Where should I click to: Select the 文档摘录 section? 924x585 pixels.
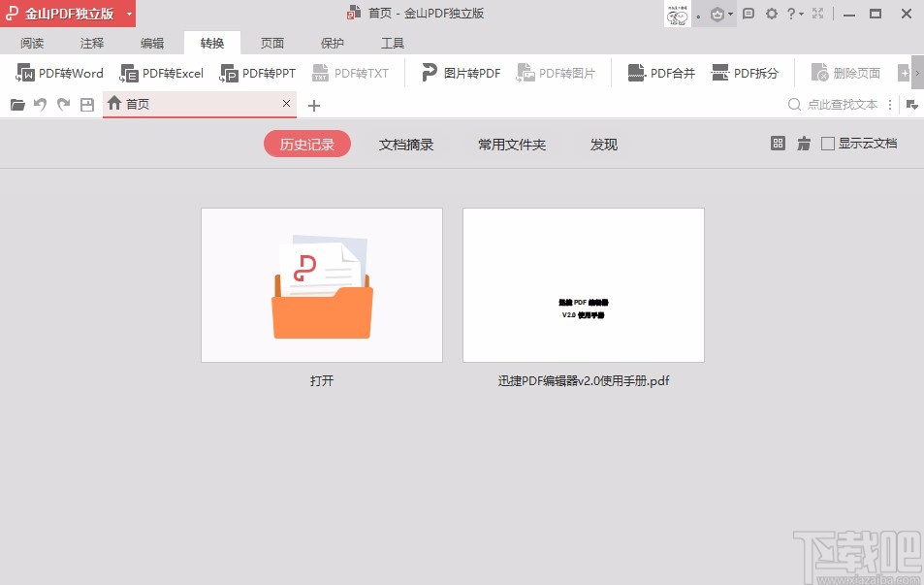click(406, 144)
